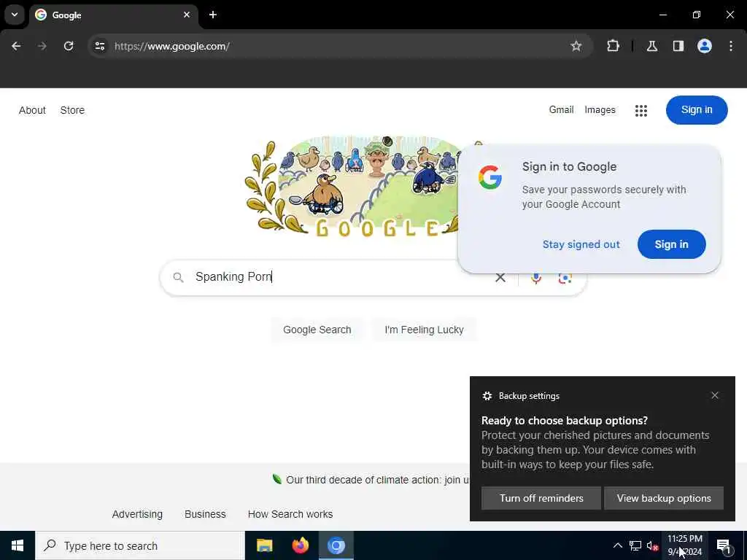
Task: Open How Search works footer link
Action: [290, 514]
